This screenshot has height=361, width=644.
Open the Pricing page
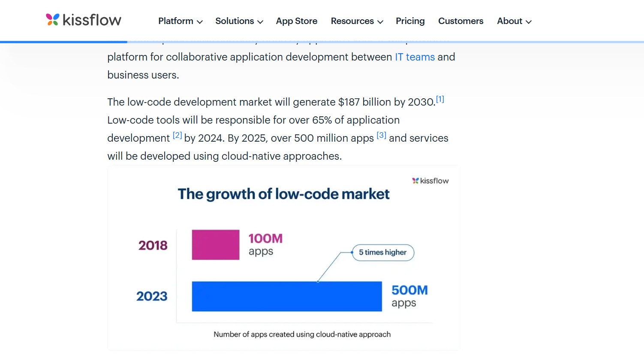pos(410,21)
